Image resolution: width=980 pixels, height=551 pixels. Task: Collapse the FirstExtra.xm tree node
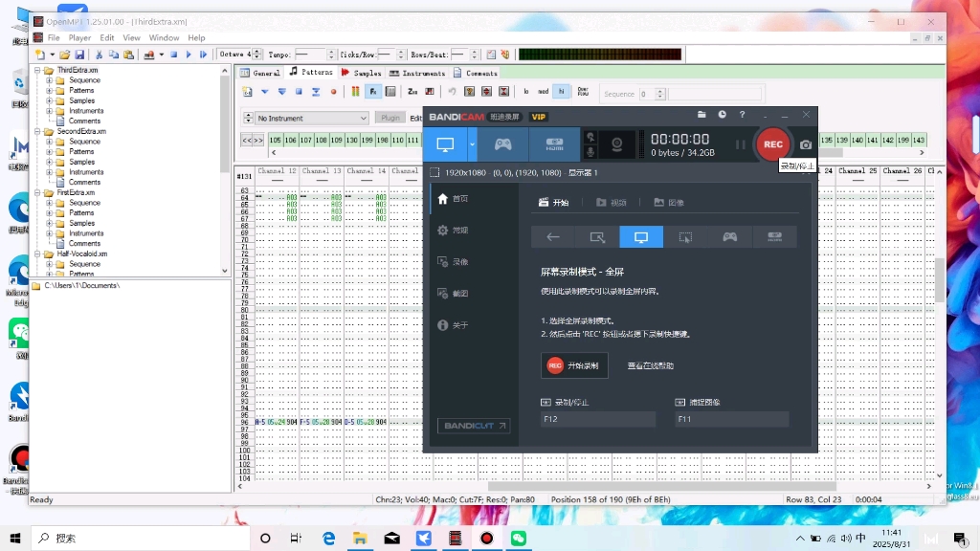pyautogui.click(x=38, y=192)
